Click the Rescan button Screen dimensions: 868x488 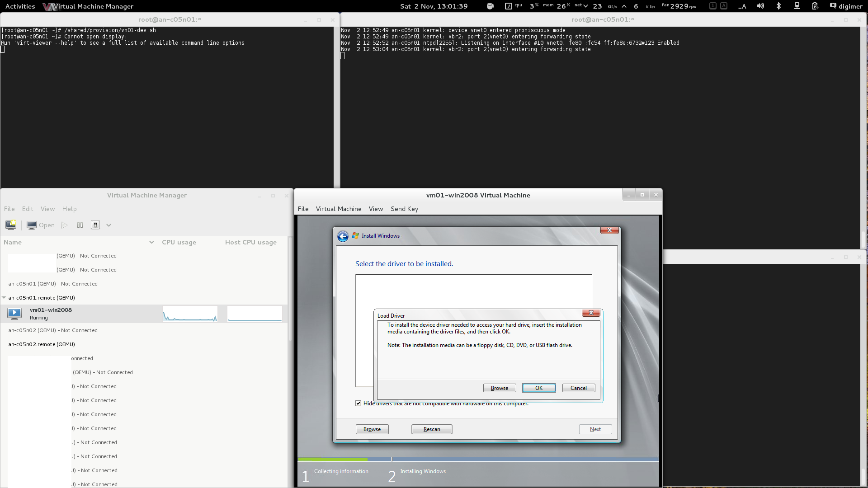click(x=432, y=429)
